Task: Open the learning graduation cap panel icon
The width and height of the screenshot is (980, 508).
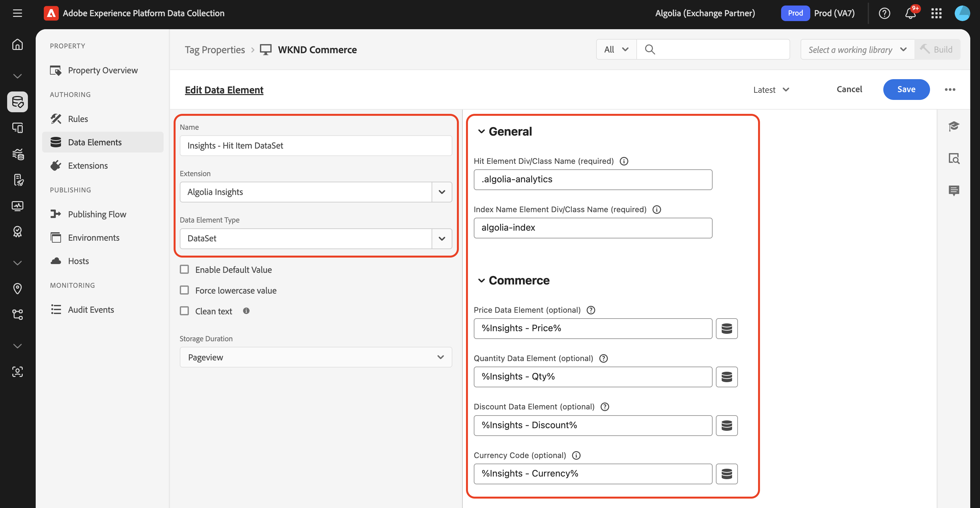Action: coord(954,126)
